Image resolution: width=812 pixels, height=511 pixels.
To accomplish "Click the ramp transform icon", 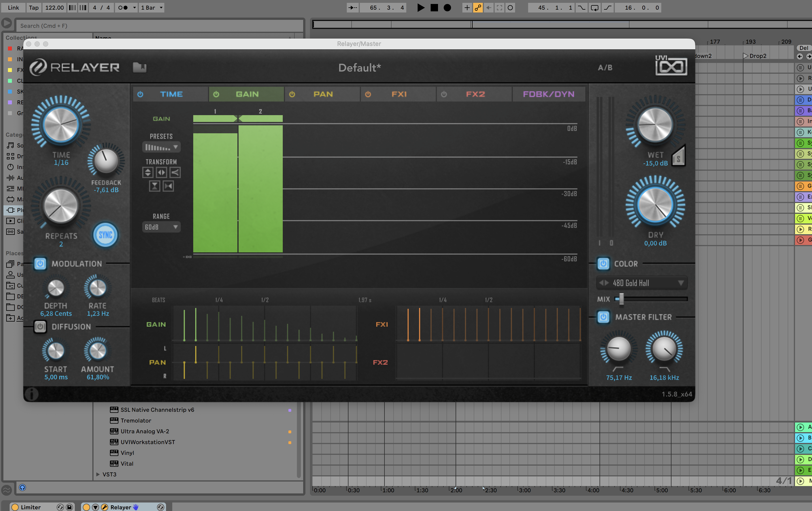I will pos(175,172).
